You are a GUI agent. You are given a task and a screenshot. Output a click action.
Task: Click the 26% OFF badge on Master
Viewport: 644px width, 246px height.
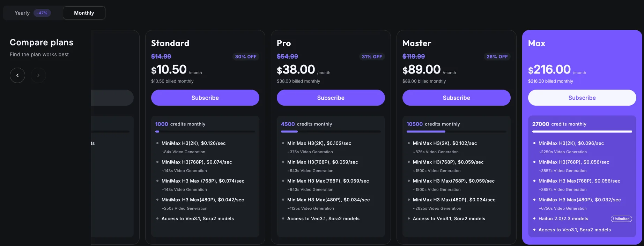tap(497, 56)
